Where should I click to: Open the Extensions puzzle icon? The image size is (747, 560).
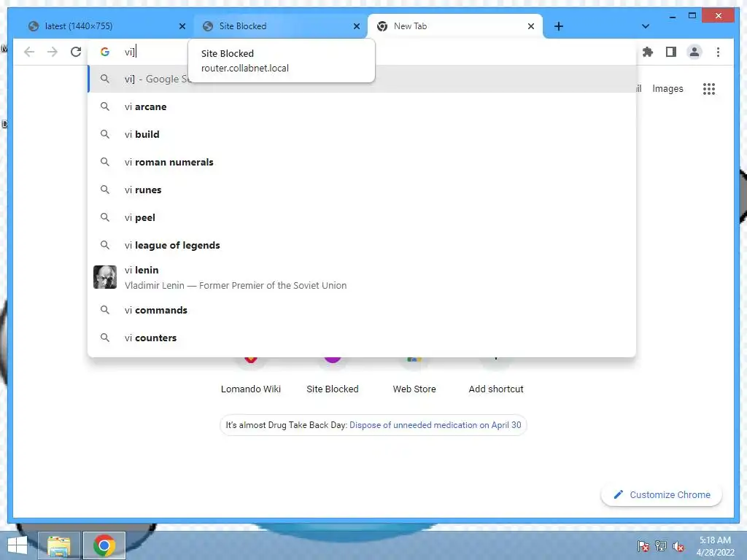tap(648, 52)
